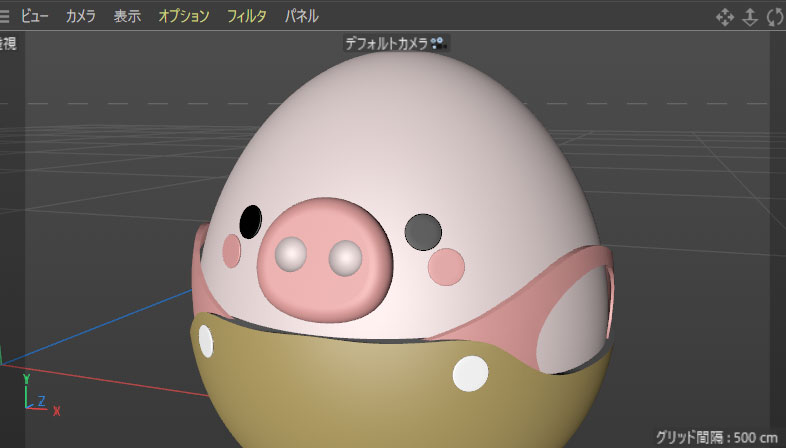Screen dimensions: 786x448
Task: Click the dolly camera zoom icon
Action: [750, 17]
